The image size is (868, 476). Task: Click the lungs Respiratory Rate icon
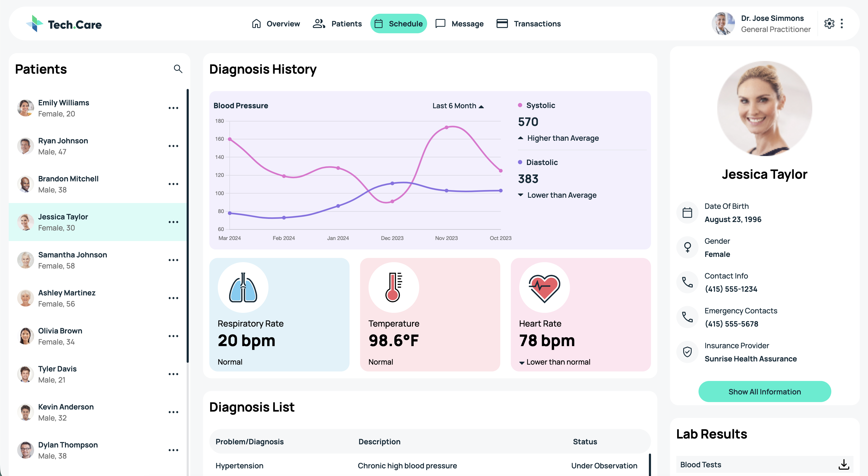(243, 287)
